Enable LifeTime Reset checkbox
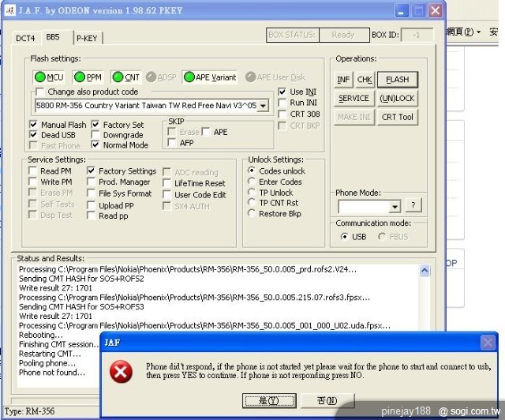 (166, 183)
